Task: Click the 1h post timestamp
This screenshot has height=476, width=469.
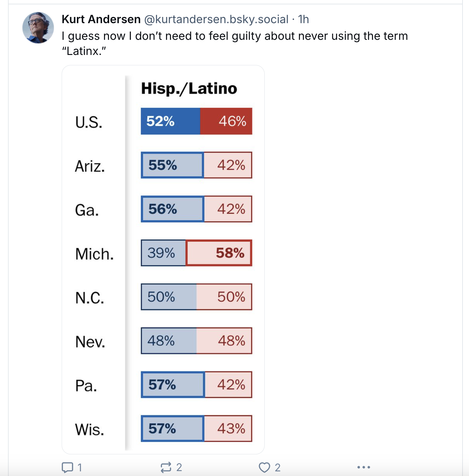Action: [x=303, y=19]
